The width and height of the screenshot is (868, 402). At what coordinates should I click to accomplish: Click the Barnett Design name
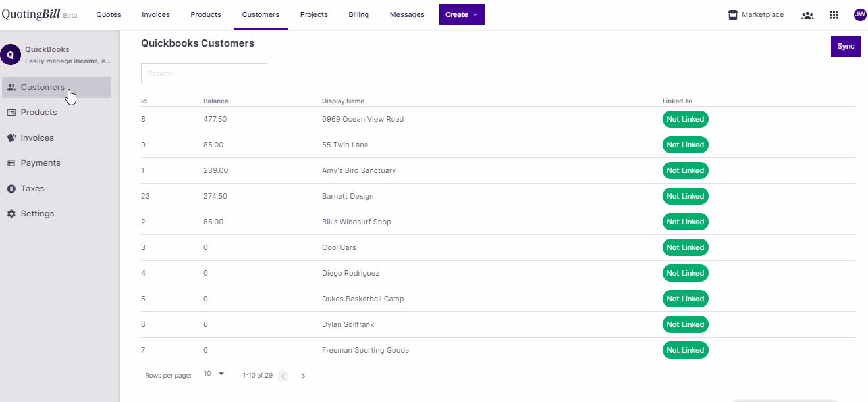(348, 196)
